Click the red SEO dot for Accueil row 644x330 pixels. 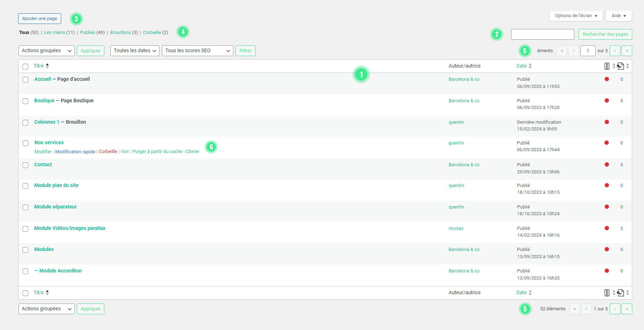pos(606,79)
